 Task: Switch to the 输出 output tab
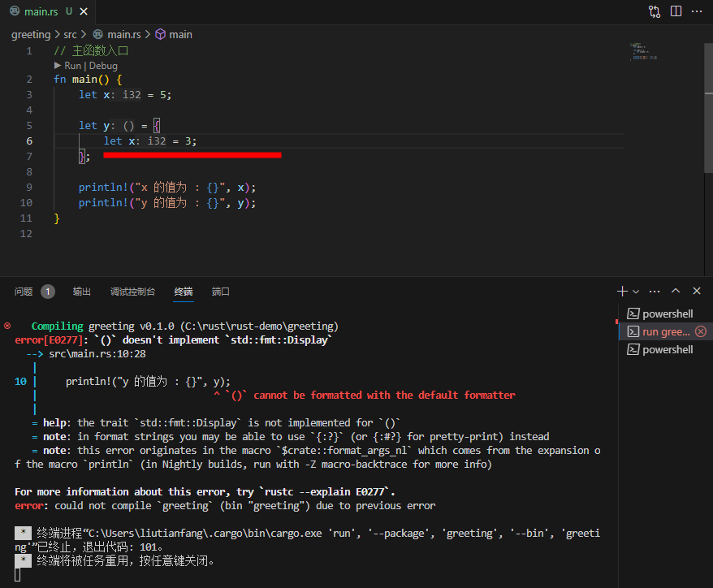(82, 292)
